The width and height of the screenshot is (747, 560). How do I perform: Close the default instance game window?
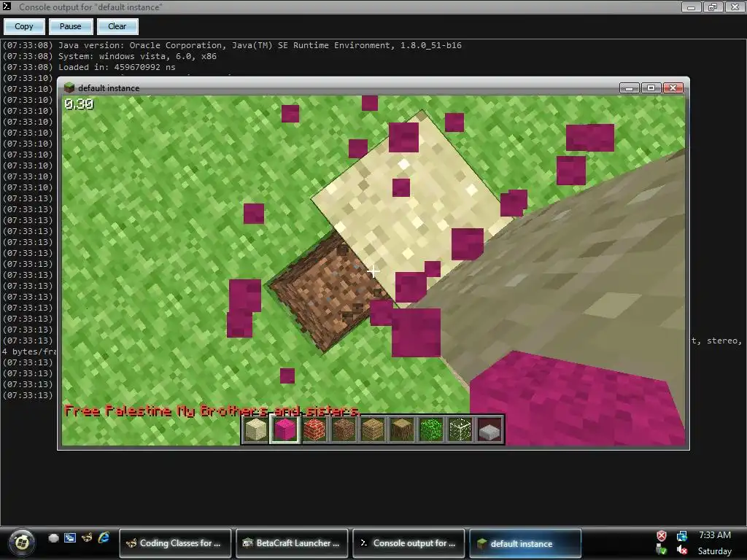(673, 87)
